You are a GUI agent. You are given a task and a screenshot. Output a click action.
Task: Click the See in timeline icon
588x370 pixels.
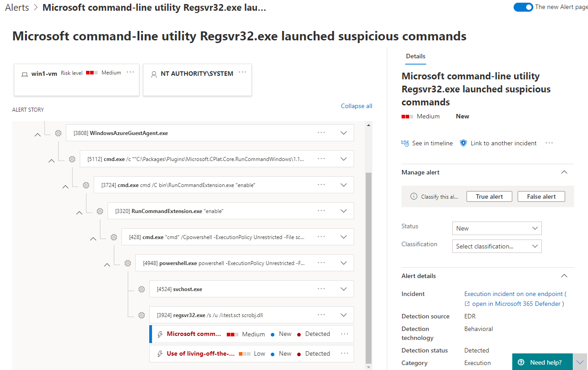[x=405, y=144]
